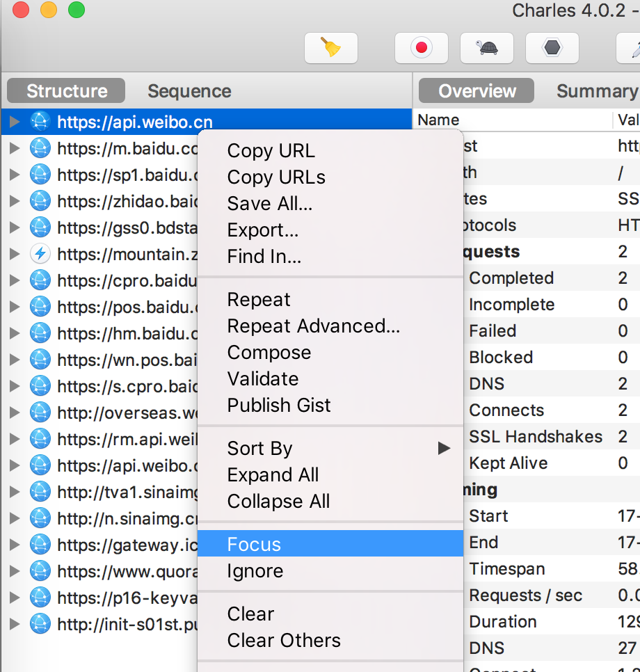Open the Summary tab

tap(597, 91)
